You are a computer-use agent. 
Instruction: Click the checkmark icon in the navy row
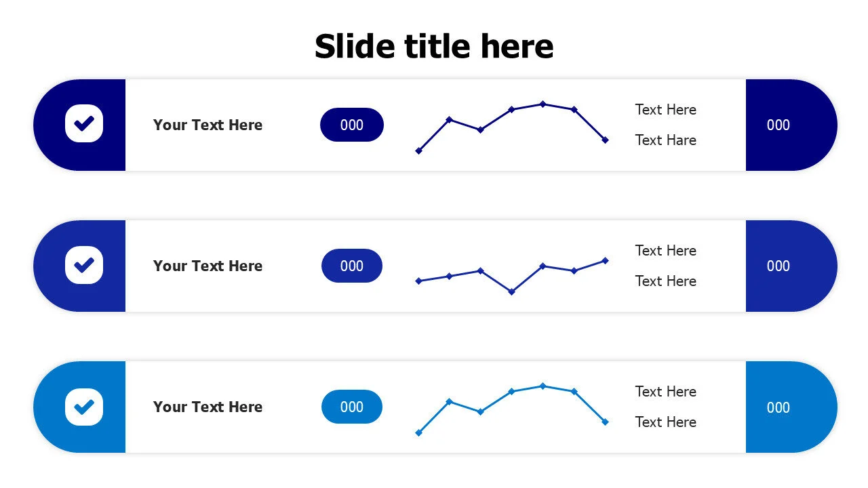point(84,124)
